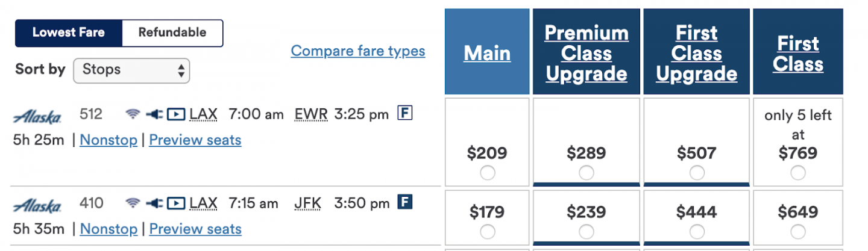Select $444 First Class Upgrade fare

[x=697, y=232]
